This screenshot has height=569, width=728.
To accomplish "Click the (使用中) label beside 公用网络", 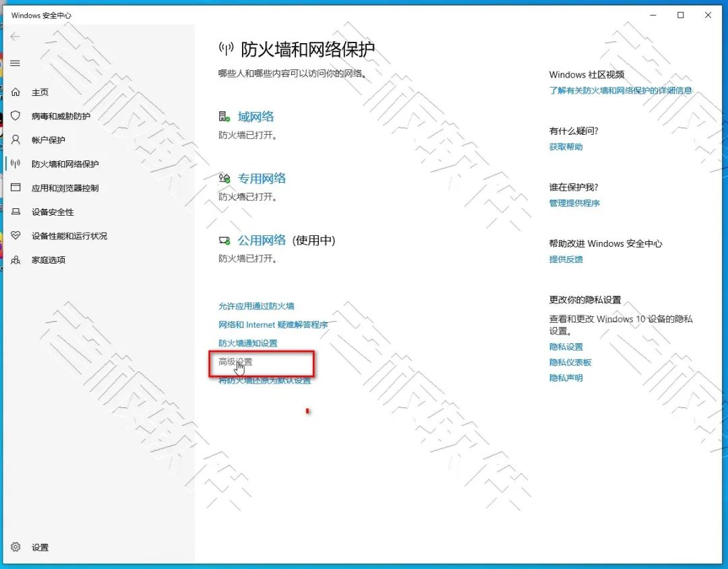I will pyautogui.click(x=314, y=240).
